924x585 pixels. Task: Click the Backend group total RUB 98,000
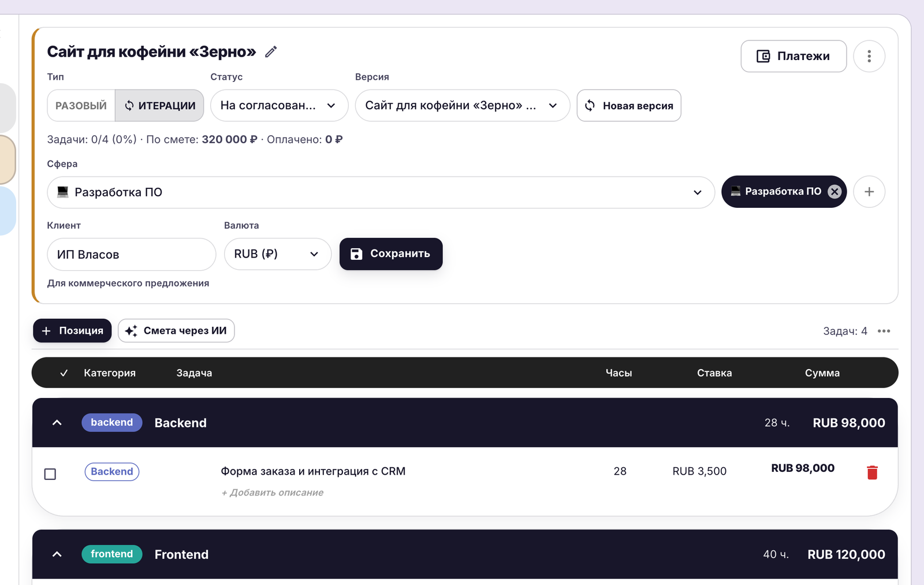point(849,423)
